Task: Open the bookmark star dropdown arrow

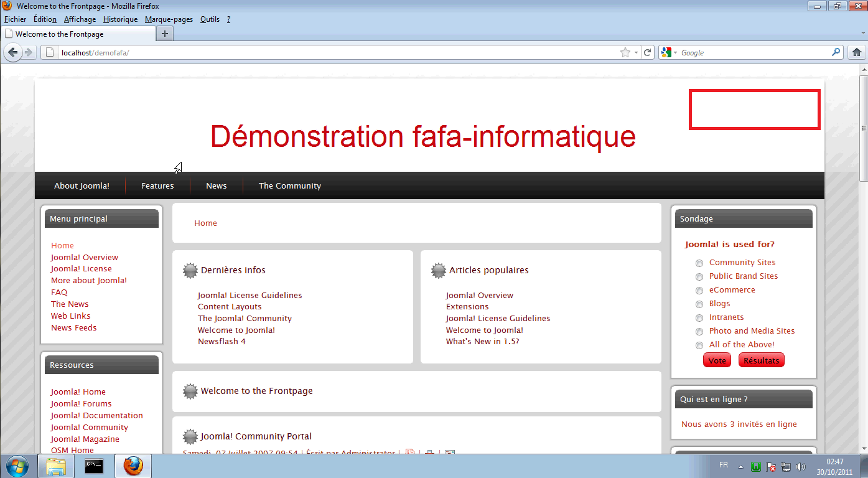Action: coord(636,53)
